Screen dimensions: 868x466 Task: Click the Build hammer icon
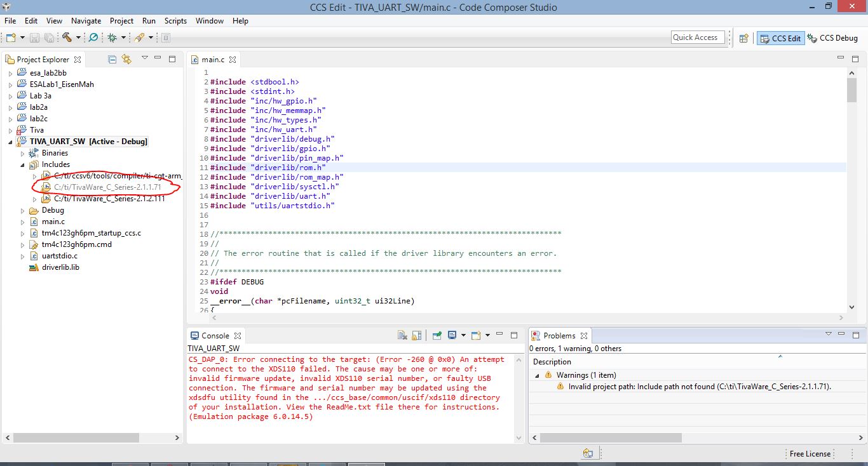pyautogui.click(x=67, y=37)
